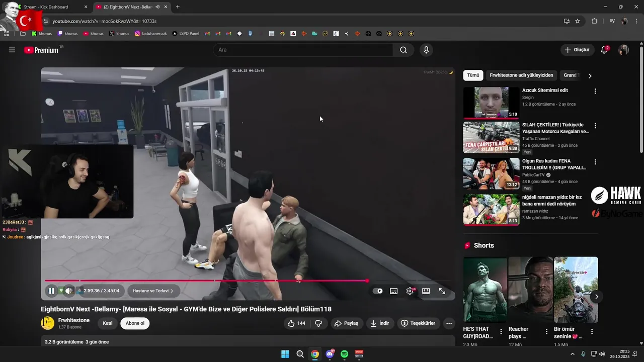The image size is (644, 362).
Task: Open the account avatar menu
Action: (x=623, y=50)
